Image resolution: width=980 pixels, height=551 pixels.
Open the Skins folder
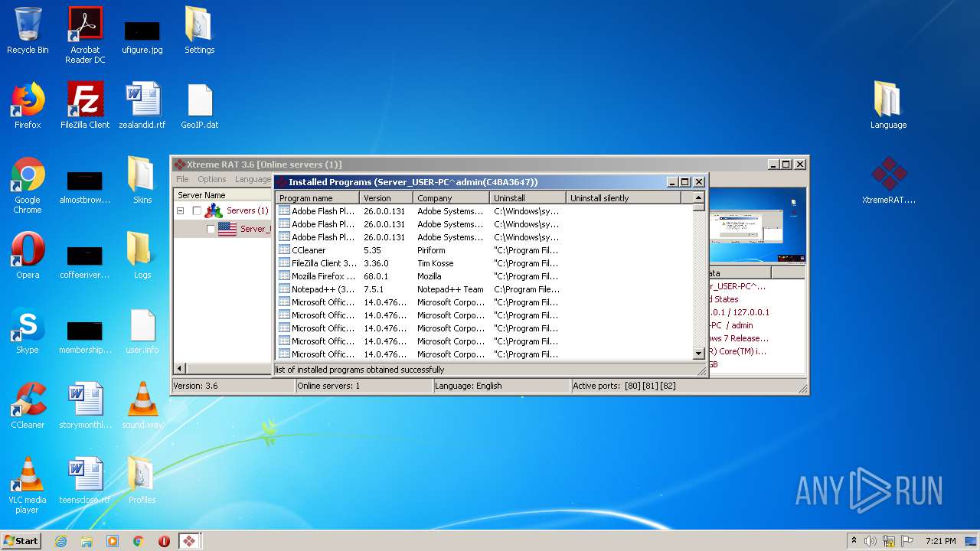142,181
